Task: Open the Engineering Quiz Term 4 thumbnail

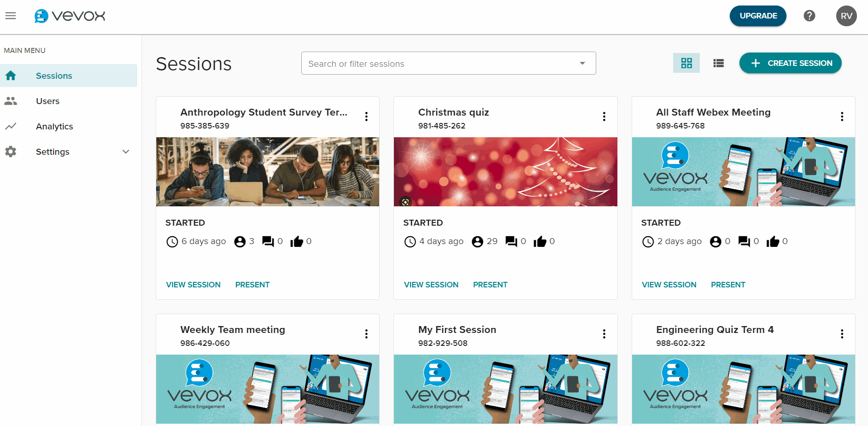Action: click(x=744, y=389)
